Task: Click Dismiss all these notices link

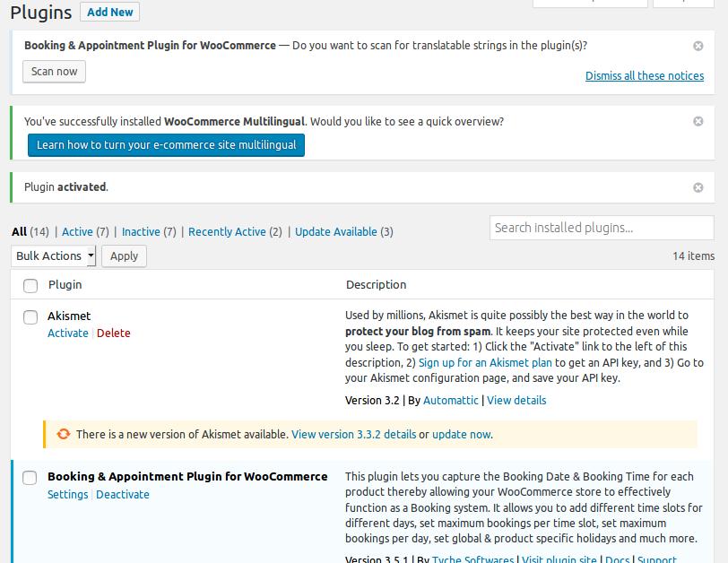Action: (644, 76)
